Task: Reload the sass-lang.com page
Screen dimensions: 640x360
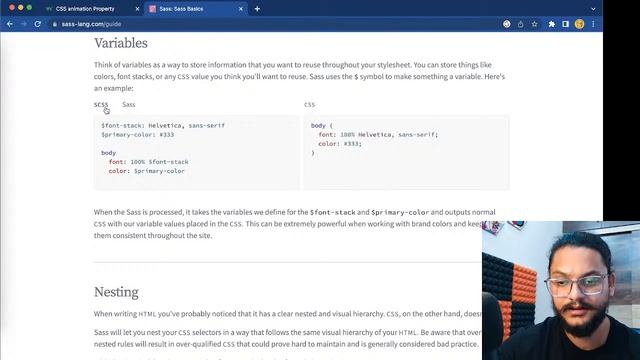Action: tap(38, 24)
